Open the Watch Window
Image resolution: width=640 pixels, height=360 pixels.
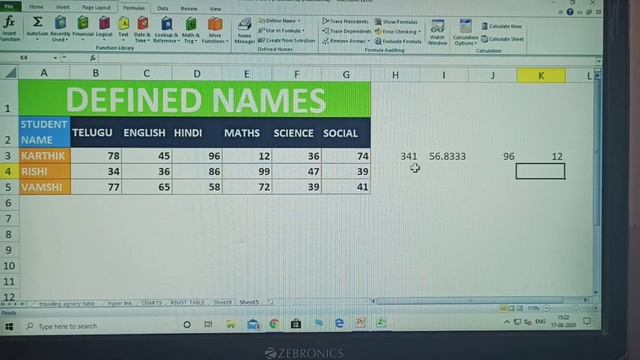pos(438,32)
